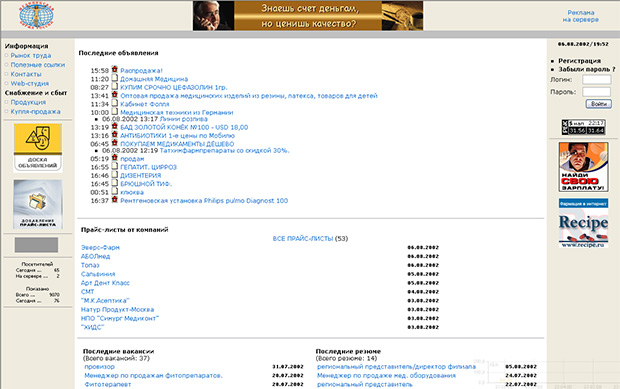Open the Recipe www.recipe.ru banner
The height and width of the screenshot is (389, 620).
tap(583, 223)
